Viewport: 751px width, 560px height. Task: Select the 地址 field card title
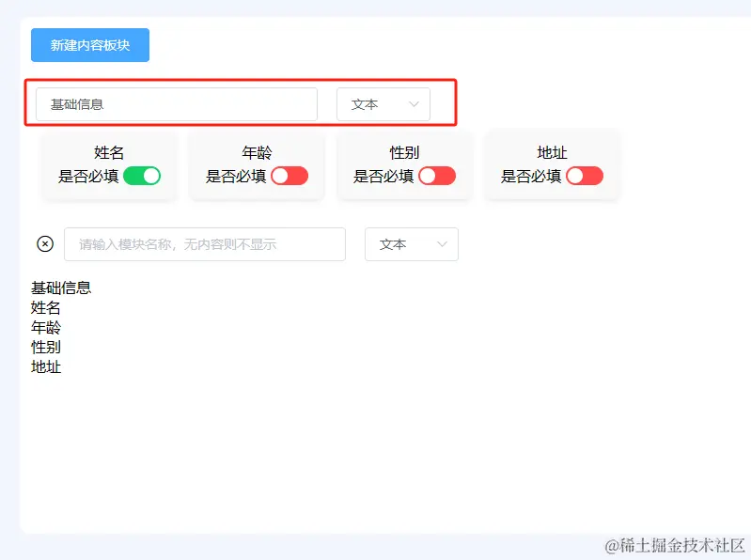pos(552,152)
